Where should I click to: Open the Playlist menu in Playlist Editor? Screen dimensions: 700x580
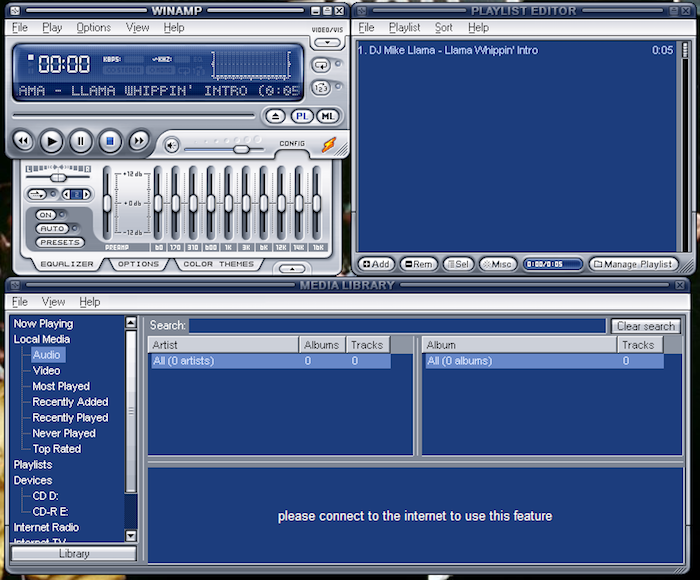tap(404, 28)
